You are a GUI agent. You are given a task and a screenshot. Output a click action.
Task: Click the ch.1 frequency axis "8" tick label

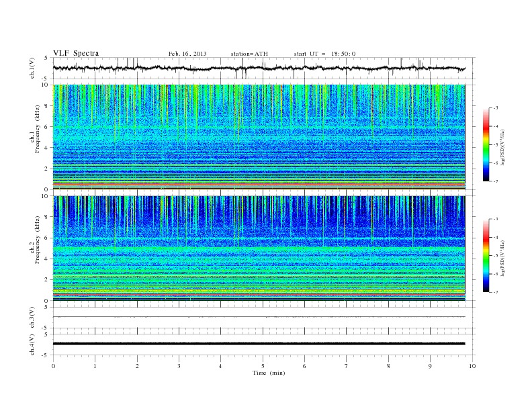[x=46, y=106]
